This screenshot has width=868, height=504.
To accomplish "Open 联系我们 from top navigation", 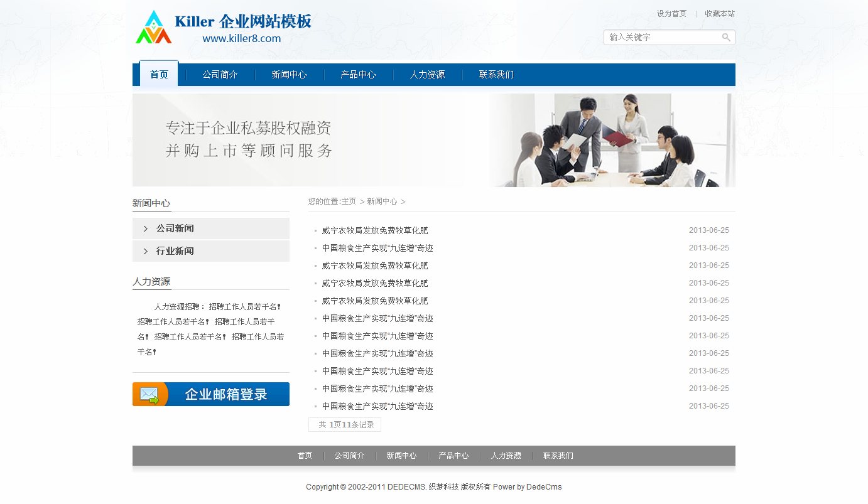I will [496, 75].
